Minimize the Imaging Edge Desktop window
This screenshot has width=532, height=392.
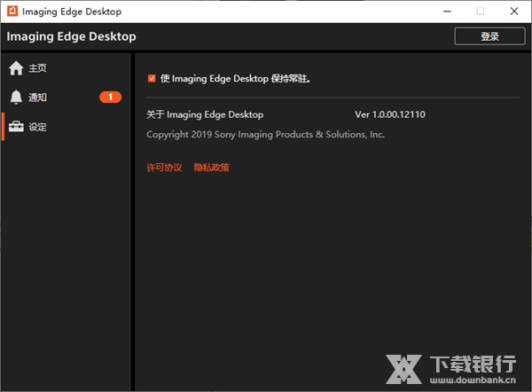click(441, 12)
